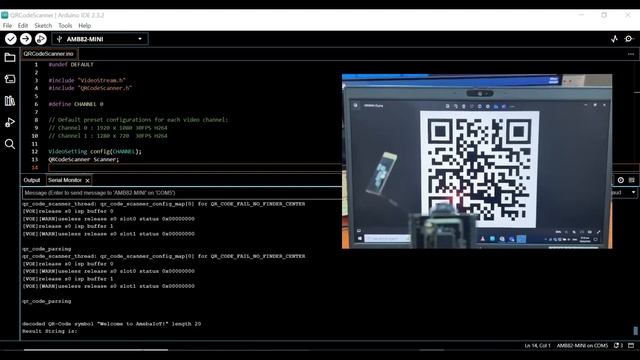Screen dimensions: 640x360
Task: Toggle timestamp clock icon in Serial Monitor
Action: [x=620, y=180]
